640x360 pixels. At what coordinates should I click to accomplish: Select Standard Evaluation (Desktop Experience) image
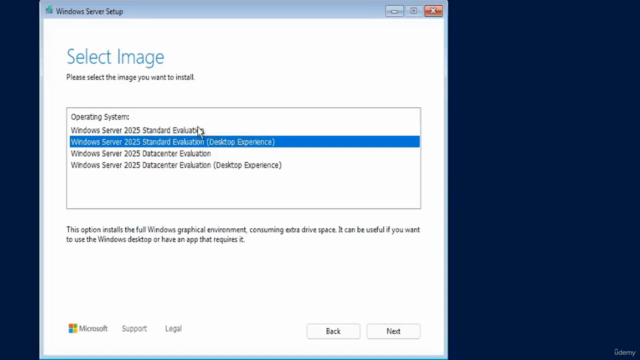244,142
